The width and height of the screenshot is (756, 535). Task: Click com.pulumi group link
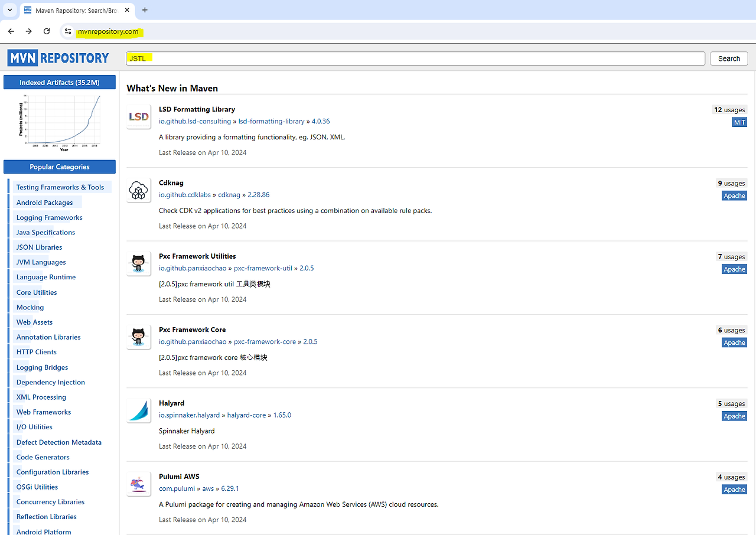178,488
